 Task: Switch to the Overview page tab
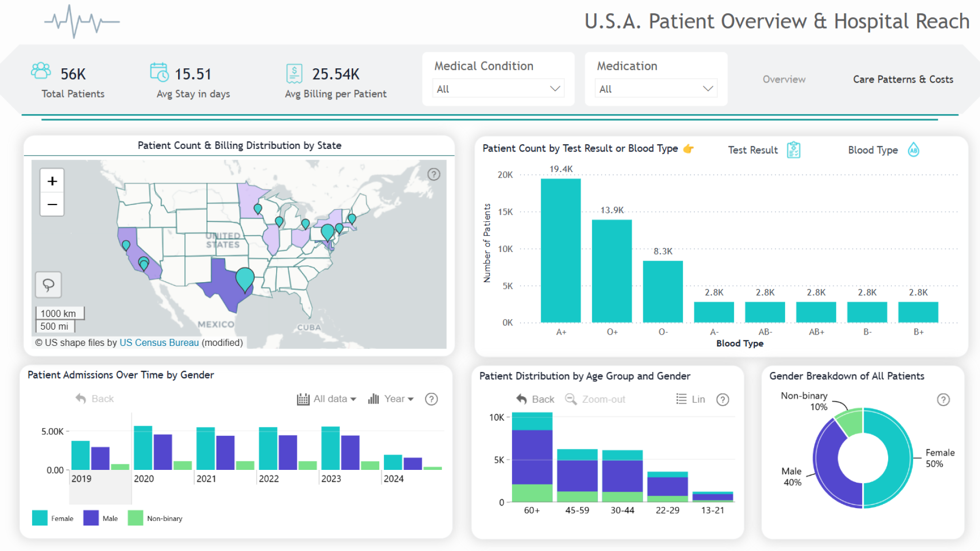click(x=784, y=80)
